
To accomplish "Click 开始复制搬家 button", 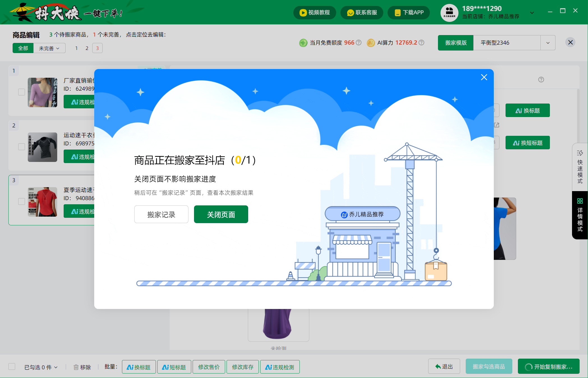I will 549,366.
